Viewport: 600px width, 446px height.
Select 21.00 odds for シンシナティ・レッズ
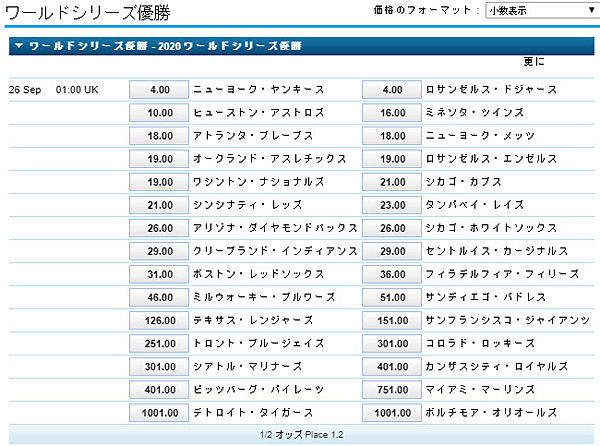[159, 205]
